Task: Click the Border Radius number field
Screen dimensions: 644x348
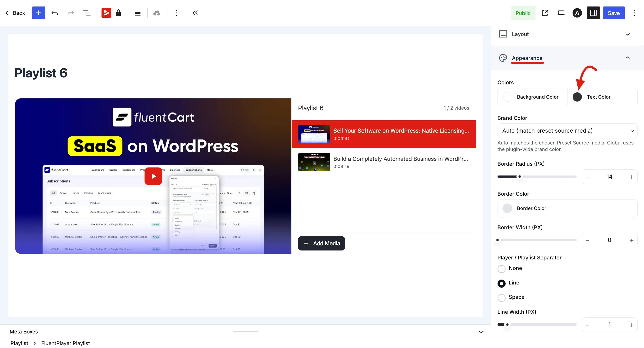Action: click(x=609, y=177)
